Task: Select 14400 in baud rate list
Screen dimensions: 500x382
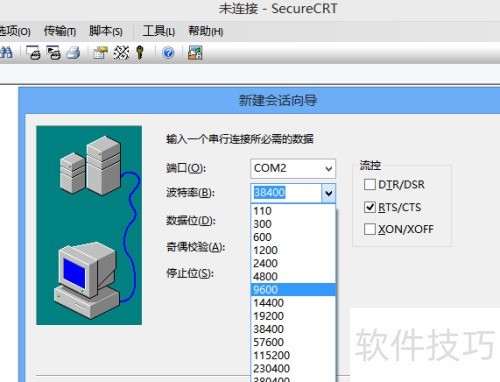Action: pyautogui.click(x=293, y=303)
